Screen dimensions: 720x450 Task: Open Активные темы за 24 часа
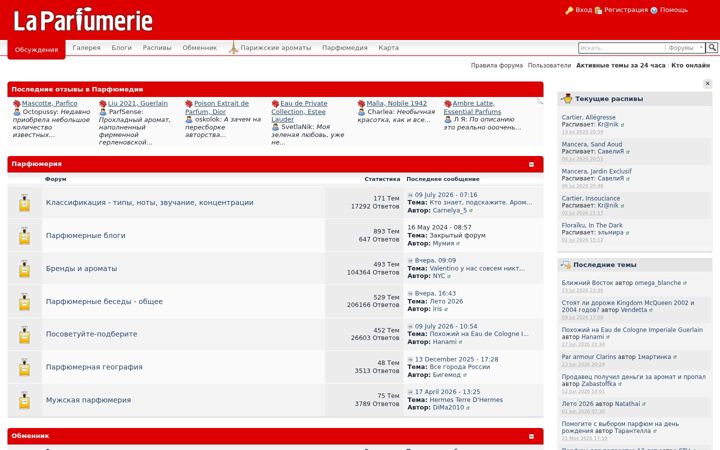coord(620,65)
